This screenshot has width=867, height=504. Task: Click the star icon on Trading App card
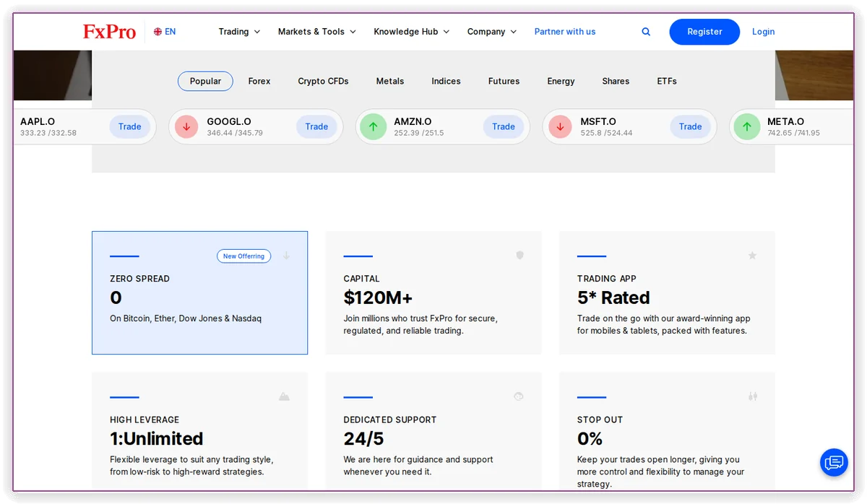tap(752, 256)
